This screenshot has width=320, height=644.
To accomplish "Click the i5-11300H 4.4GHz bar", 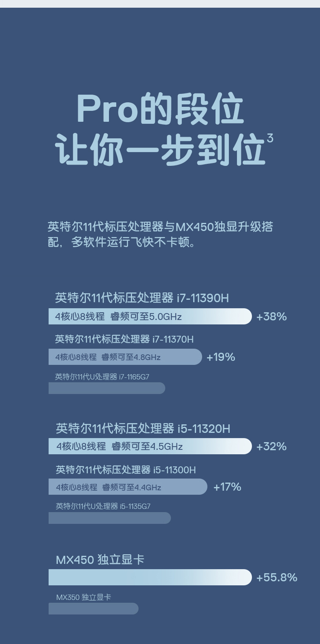I will point(128,487).
